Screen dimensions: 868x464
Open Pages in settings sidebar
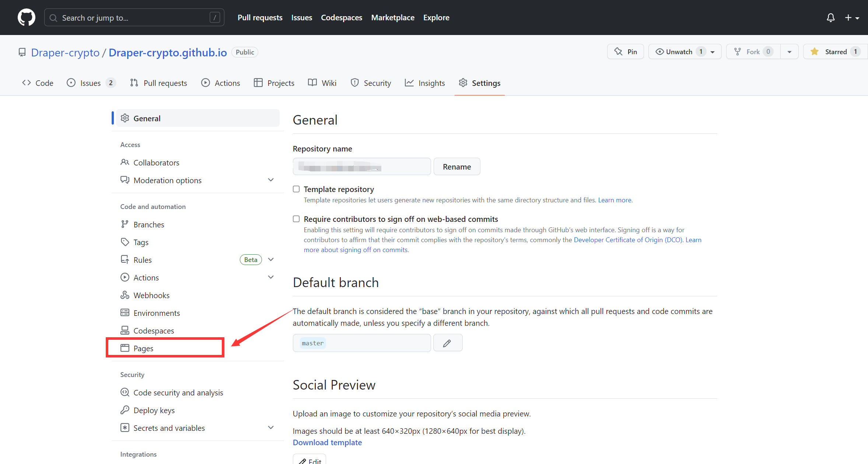tap(143, 348)
